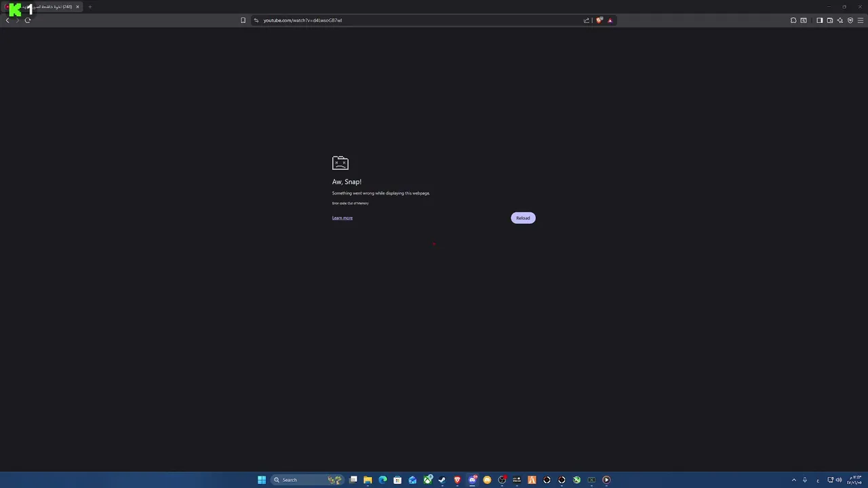The width and height of the screenshot is (868, 488).
Task: Reload the page using the toolbar refresh icon
Action: [x=28, y=20]
